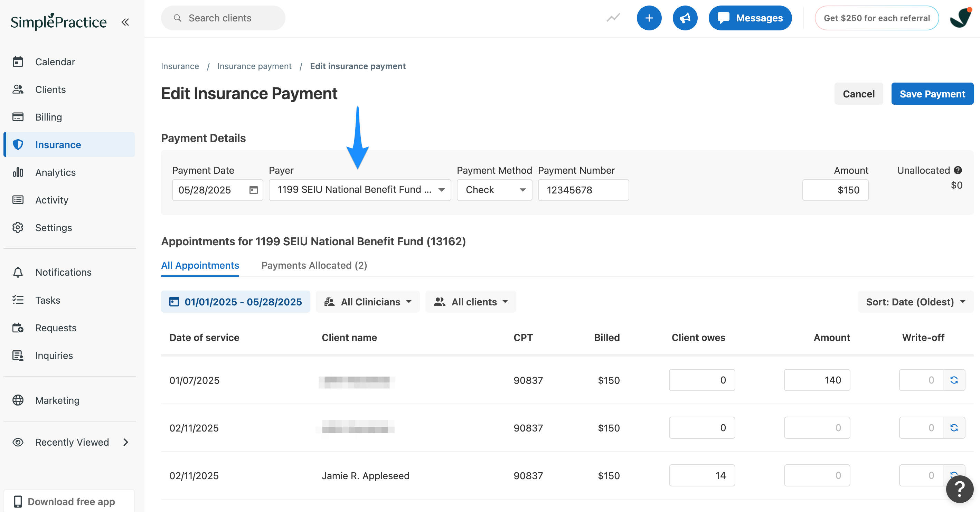The image size is (980, 512).
Task: Click the Unallocated help question-mark icon
Action: pos(958,170)
